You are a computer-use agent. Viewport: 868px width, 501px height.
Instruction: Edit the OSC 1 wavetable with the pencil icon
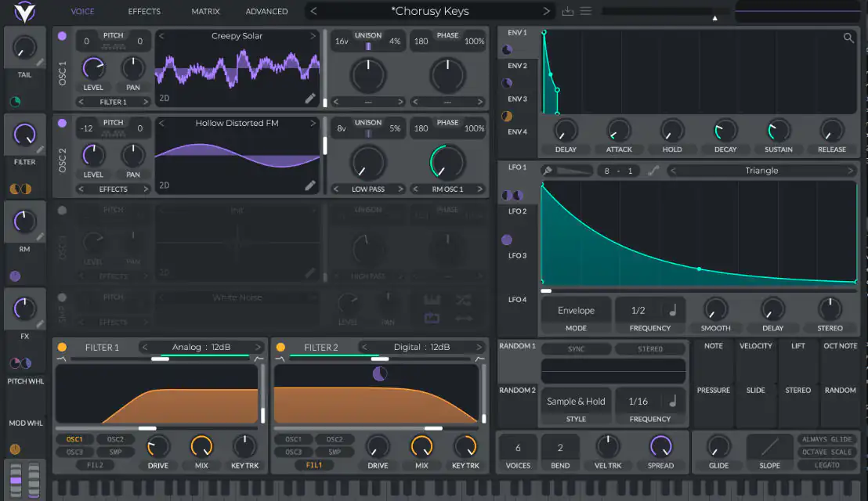point(310,99)
